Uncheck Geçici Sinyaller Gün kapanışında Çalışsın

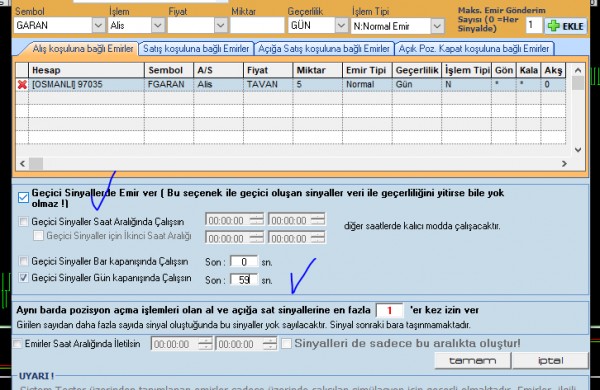(x=24, y=278)
